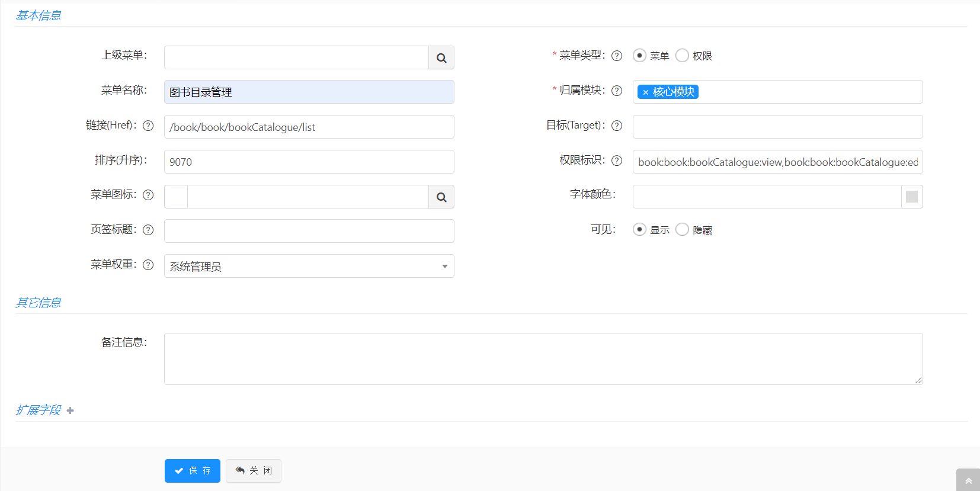Screen dimensions: 980x491
Task: Click the 链接(Href) input field
Action: coord(309,127)
